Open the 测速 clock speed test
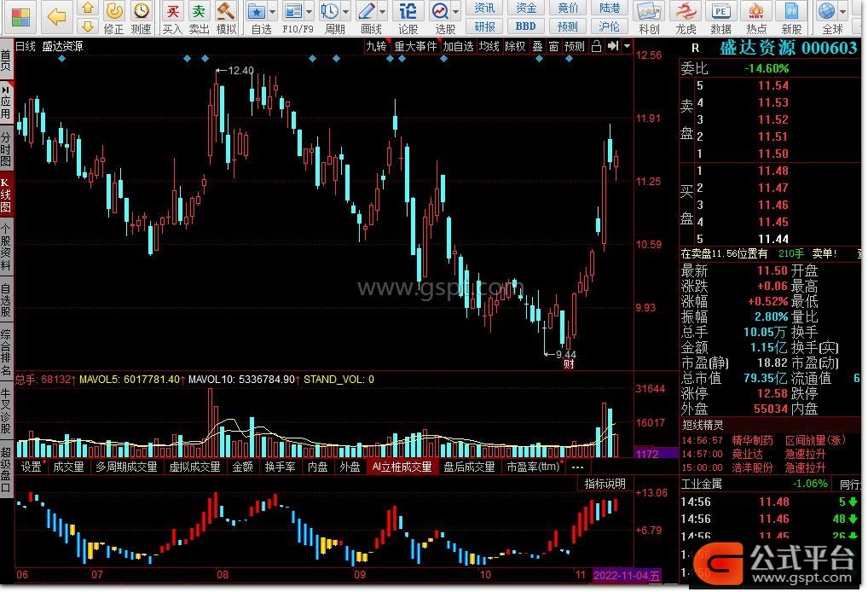This screenshot has width=868, height=592. pos(142,10)
